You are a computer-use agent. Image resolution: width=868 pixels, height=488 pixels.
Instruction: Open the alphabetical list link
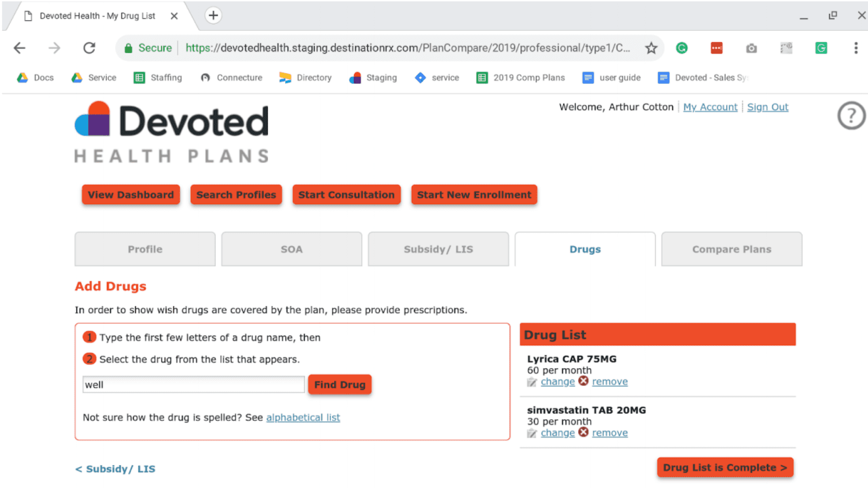pyautogui.click(x=303, y=418)
